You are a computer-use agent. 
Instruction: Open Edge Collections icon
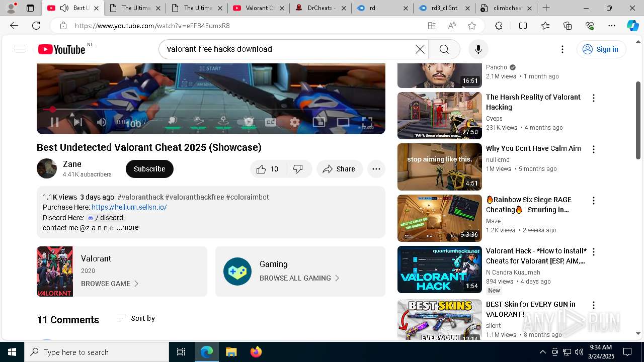click(568, 26)
